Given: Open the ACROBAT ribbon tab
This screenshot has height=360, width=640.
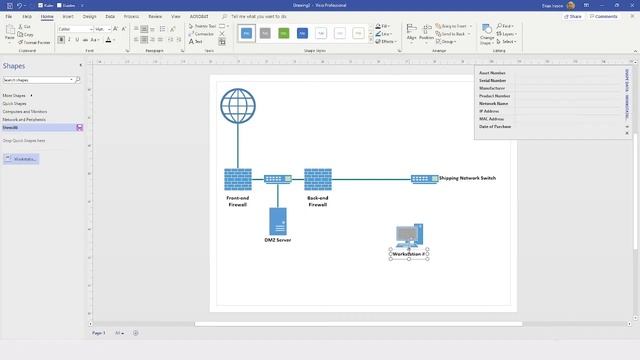Looking at the screenshot, I should 199,17.
